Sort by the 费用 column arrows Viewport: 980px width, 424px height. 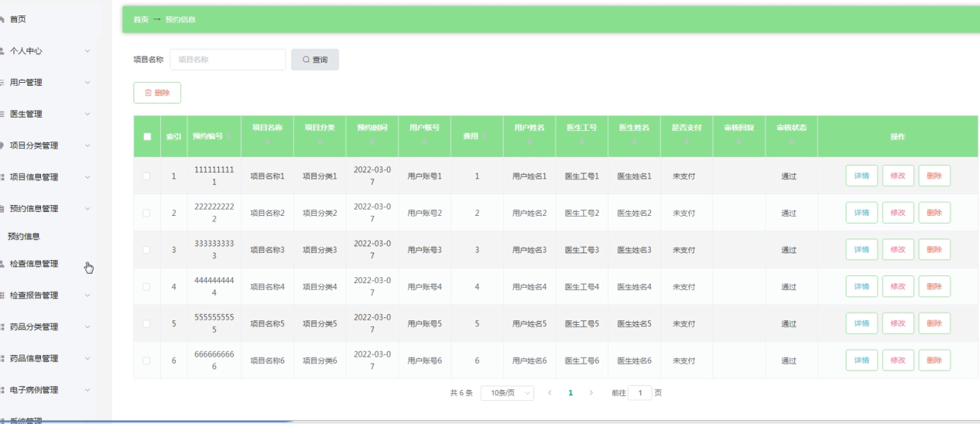click(485, 136)
